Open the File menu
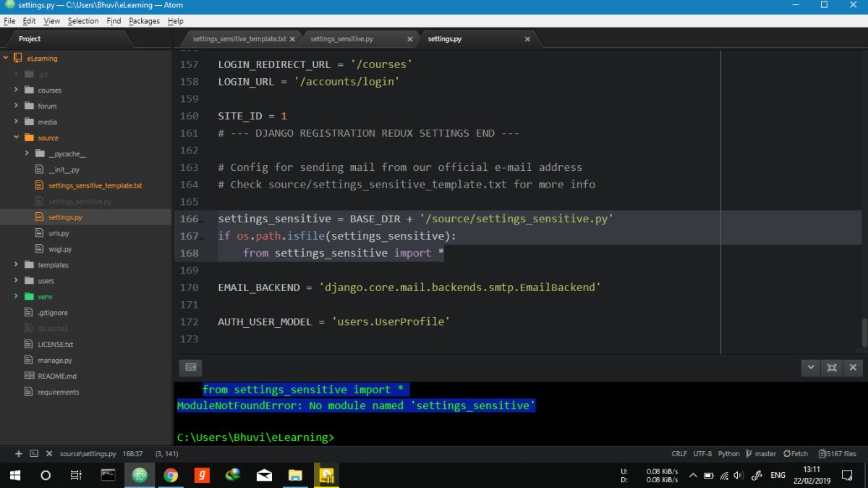This screenshot has width=868, height=488. (x=9, y=21)
